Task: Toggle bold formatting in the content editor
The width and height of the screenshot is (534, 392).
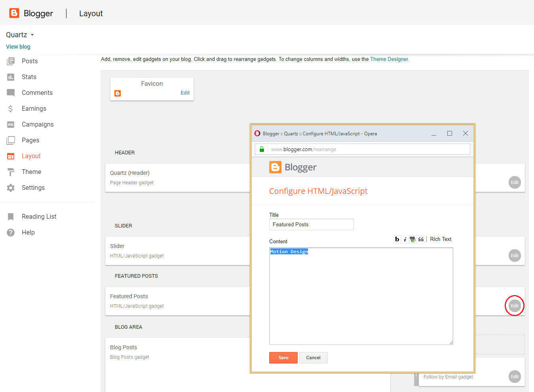Action: [397, 239]
